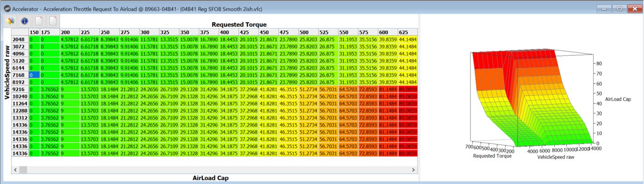Click the first blank document icon

pyautogui.click(x=39, y=21)
